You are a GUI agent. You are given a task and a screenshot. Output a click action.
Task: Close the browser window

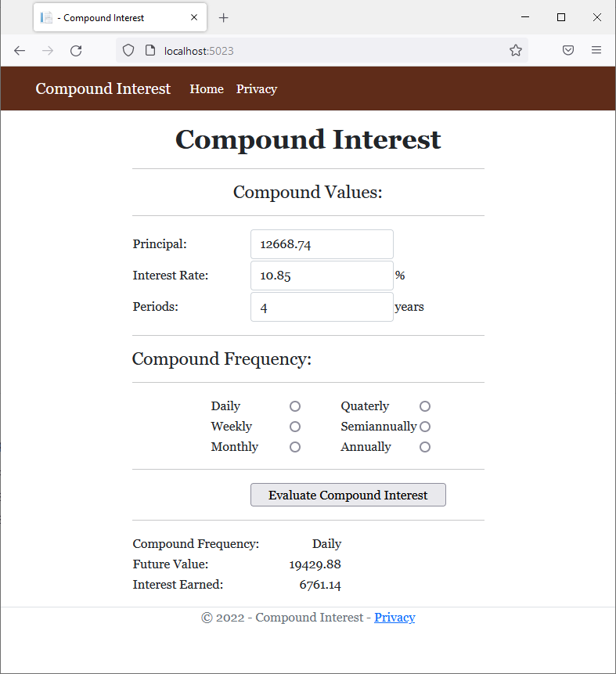pos(597,17)
